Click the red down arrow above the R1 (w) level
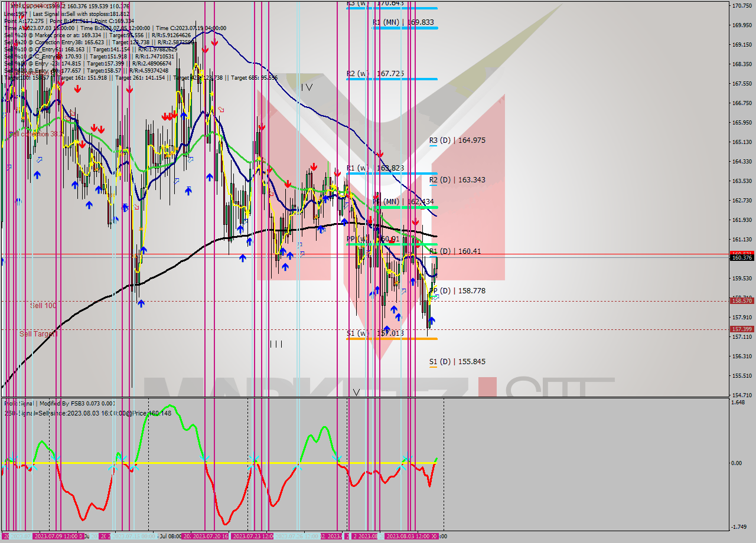756x543 pixels. pyautogui.click(x=380, y=154)
